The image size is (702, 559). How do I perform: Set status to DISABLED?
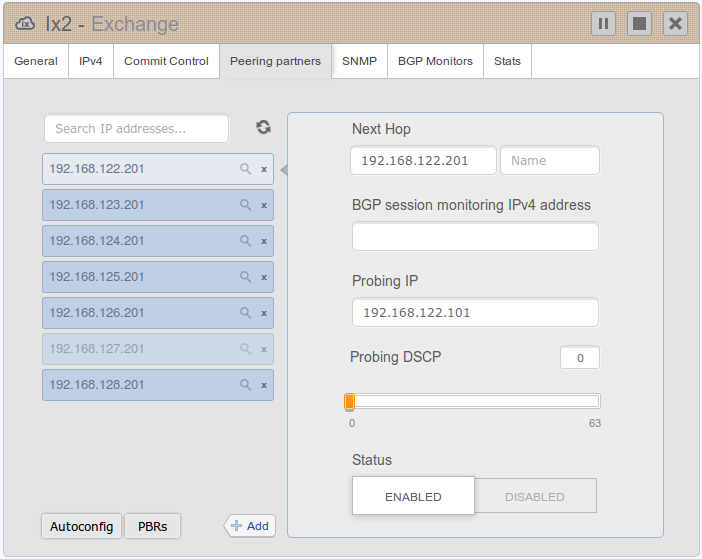[x=535, y=496]
